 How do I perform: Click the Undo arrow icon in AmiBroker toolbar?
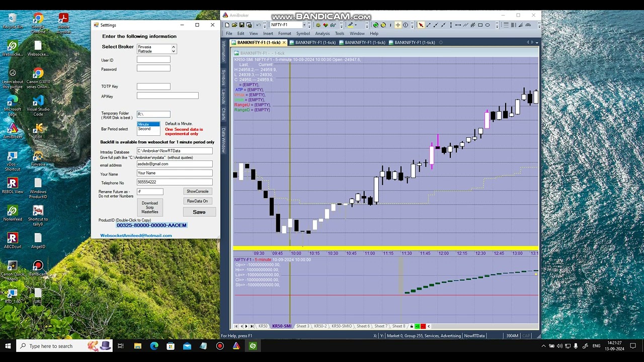pyautogui.click(x=259, y=25)
